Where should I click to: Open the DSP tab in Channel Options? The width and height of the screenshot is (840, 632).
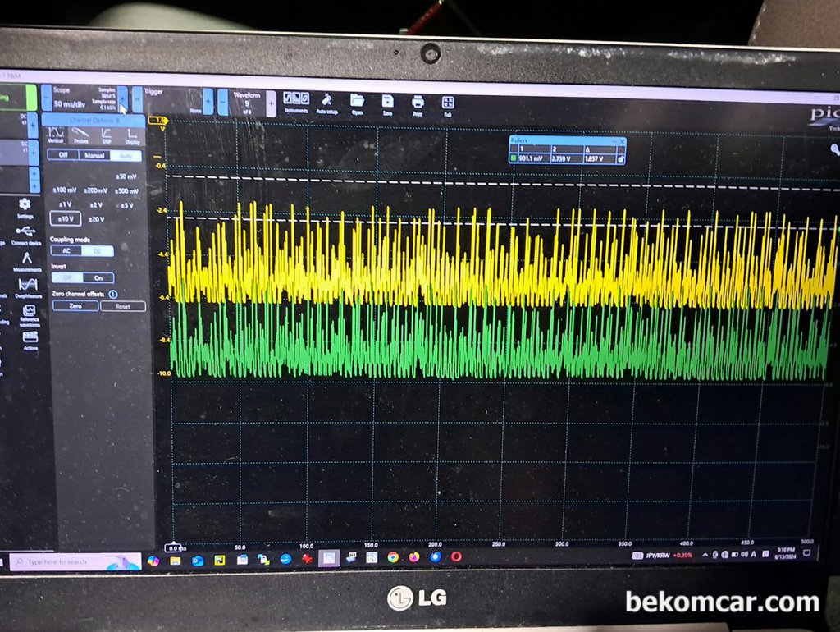pos(107,136)
